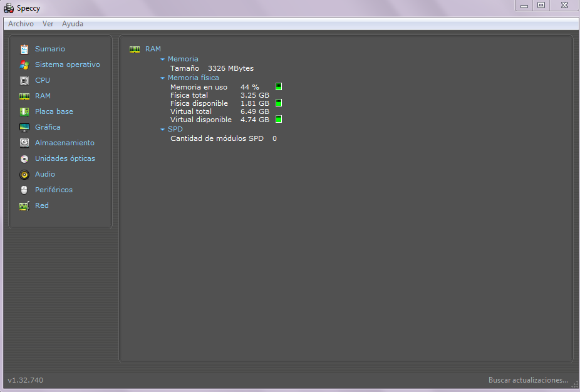
Task: Go to the Sumario section
Action: click(x=50, y=49)
